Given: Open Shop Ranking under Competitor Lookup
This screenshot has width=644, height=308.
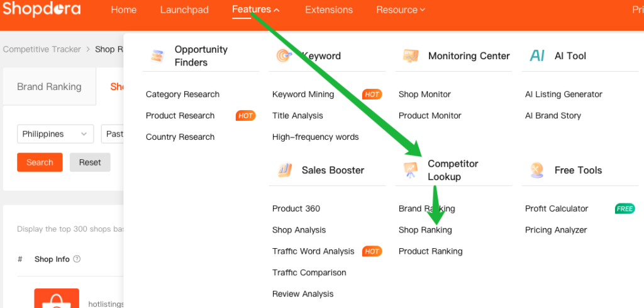Looking at the screenshot, I should 425,230.
